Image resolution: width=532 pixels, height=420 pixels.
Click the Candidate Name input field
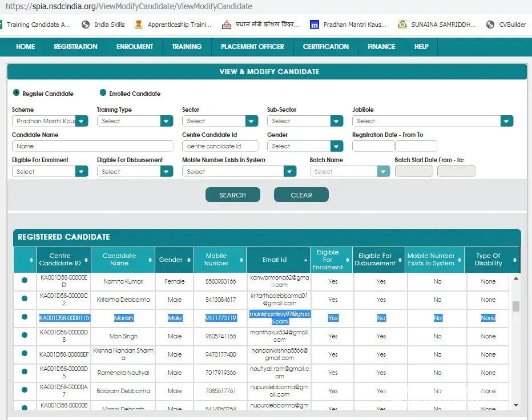(92, 146)
